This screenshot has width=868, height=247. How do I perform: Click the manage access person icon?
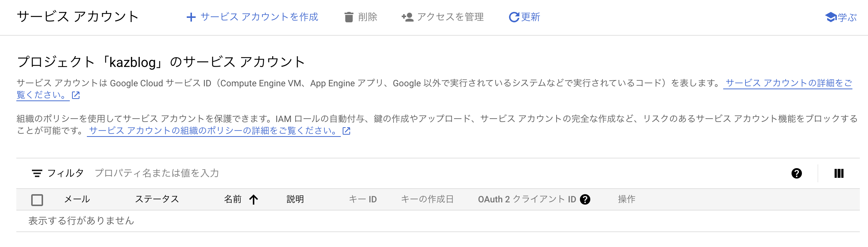point(407,17)
